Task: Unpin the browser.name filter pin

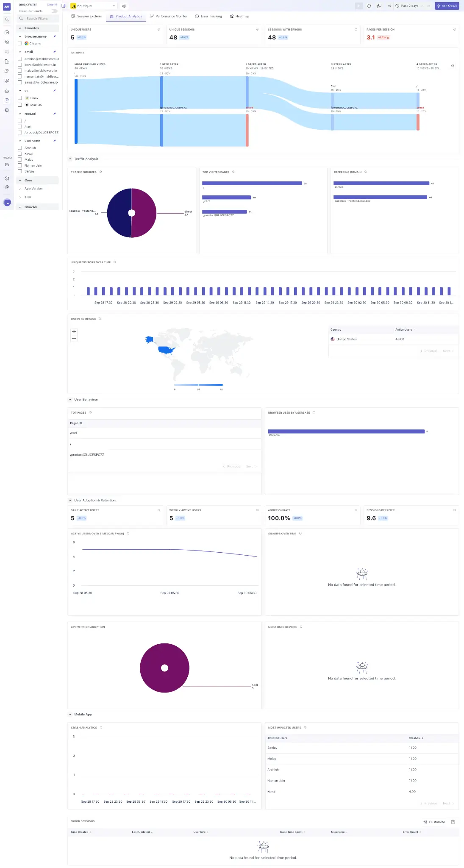Action: pos(55,36)
